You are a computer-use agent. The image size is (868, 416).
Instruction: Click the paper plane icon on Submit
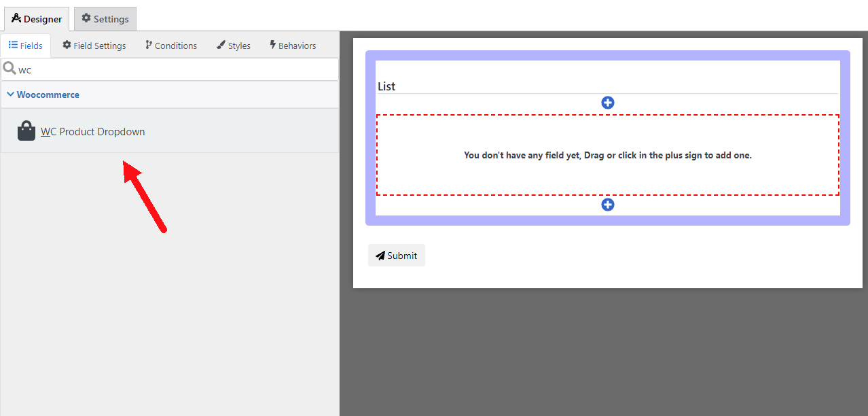(380, 256)
